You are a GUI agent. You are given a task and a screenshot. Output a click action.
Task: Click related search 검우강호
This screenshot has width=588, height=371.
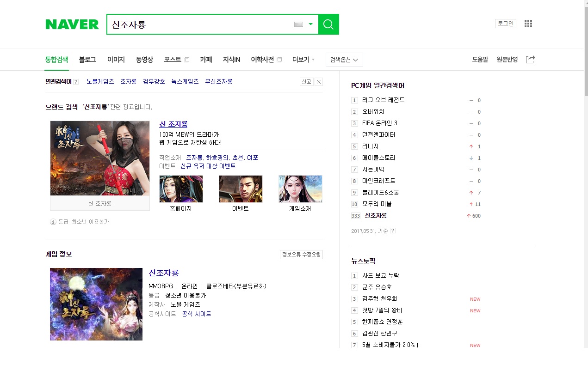point(154,81)
